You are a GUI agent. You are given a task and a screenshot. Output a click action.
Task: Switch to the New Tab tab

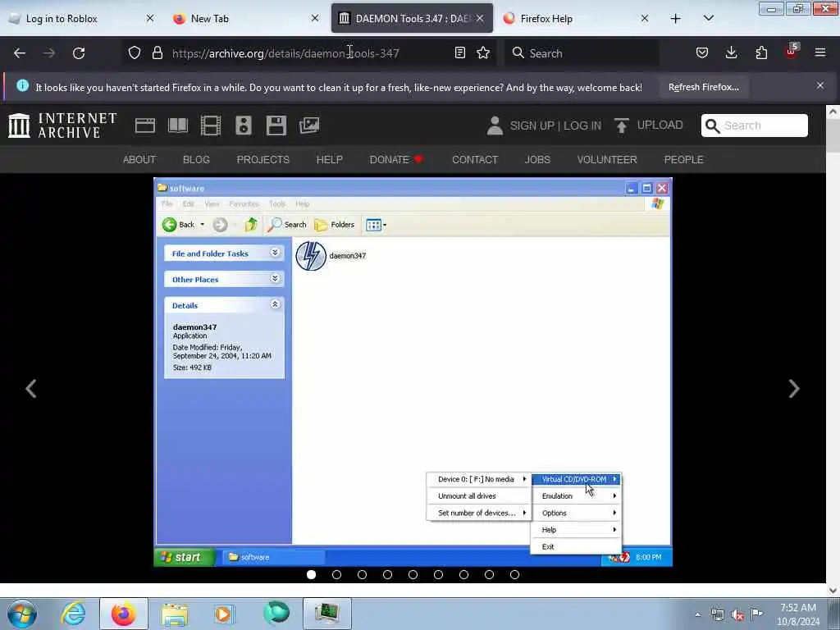245,19
